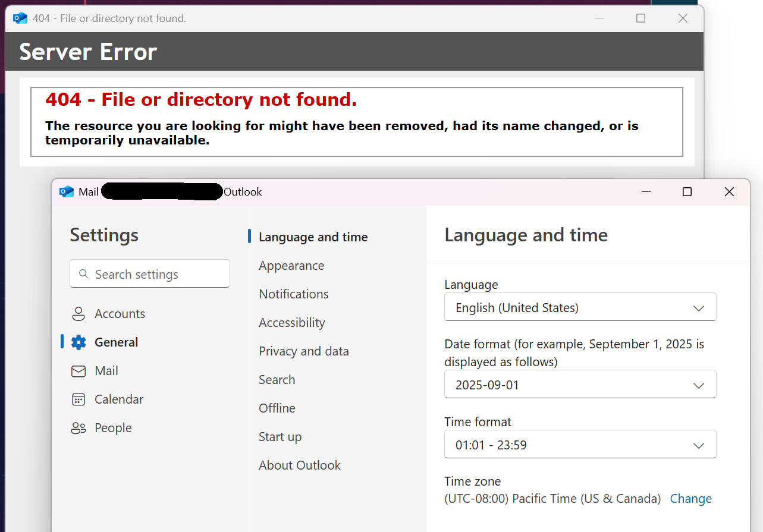Click the Server Error banner text

point(88,52)
